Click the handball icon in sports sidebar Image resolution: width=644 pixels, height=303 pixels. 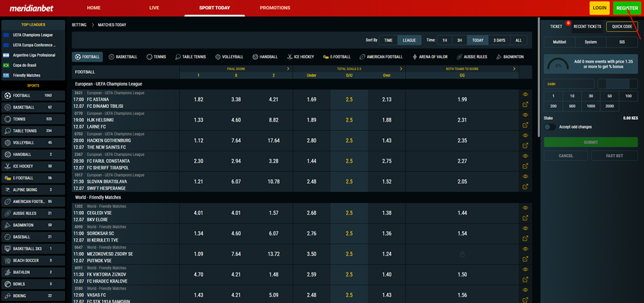(x=7, y=155)
